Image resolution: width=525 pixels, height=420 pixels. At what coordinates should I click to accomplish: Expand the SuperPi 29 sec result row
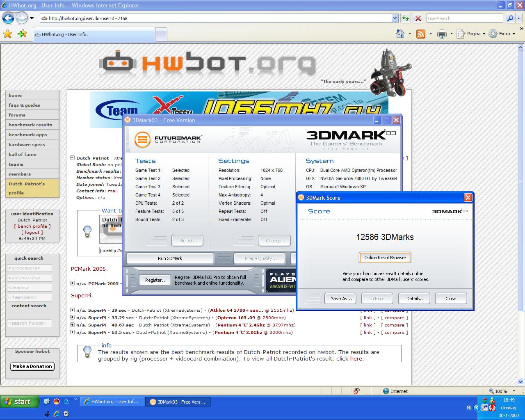point(73,310)
